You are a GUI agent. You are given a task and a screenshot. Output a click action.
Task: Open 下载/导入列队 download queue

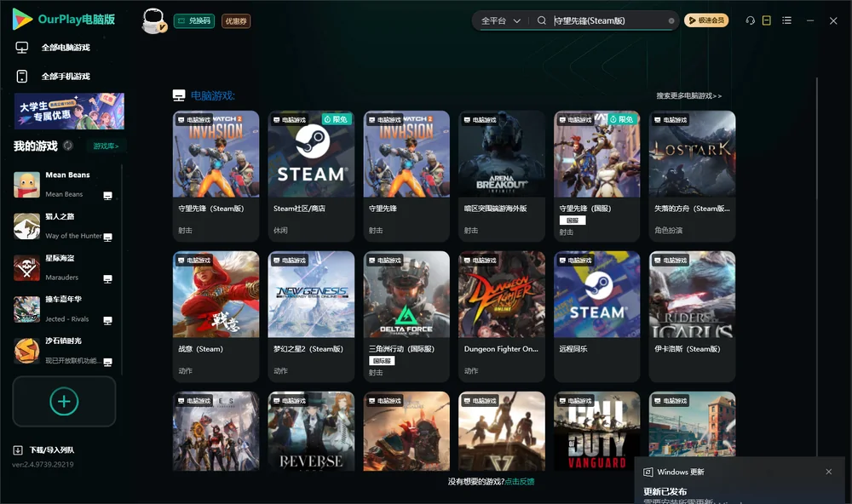point(52,450)
